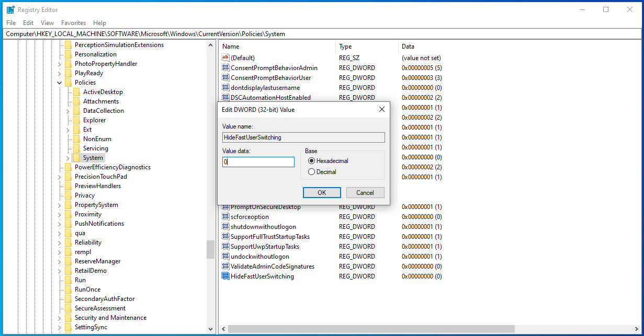
Task: Select the PerceptionSimulationExtensions tree item
Action: pyautogui.click(x=119, y=45)
